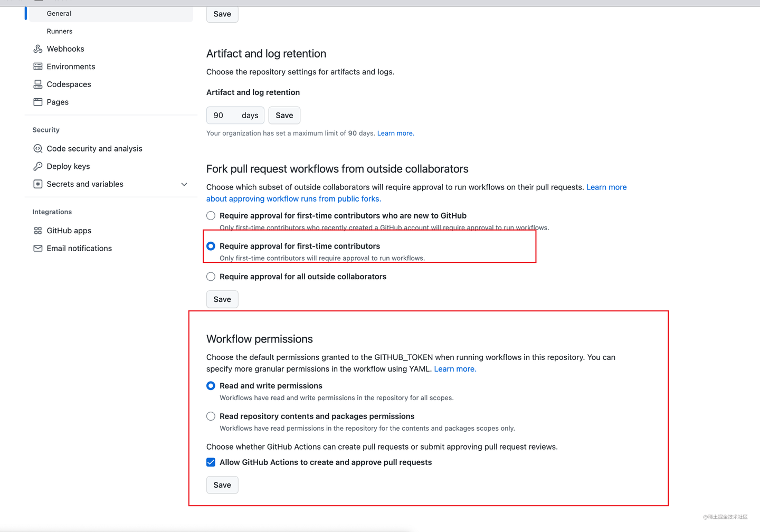Click the Deploy keys key icon
The width and height of the screenshot is (760, 532).
point(37,166)
